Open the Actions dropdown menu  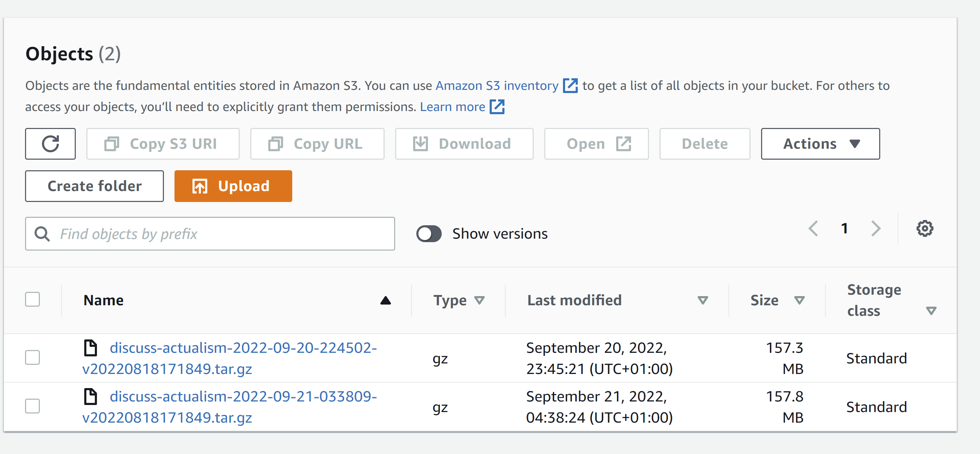[820, 144]
